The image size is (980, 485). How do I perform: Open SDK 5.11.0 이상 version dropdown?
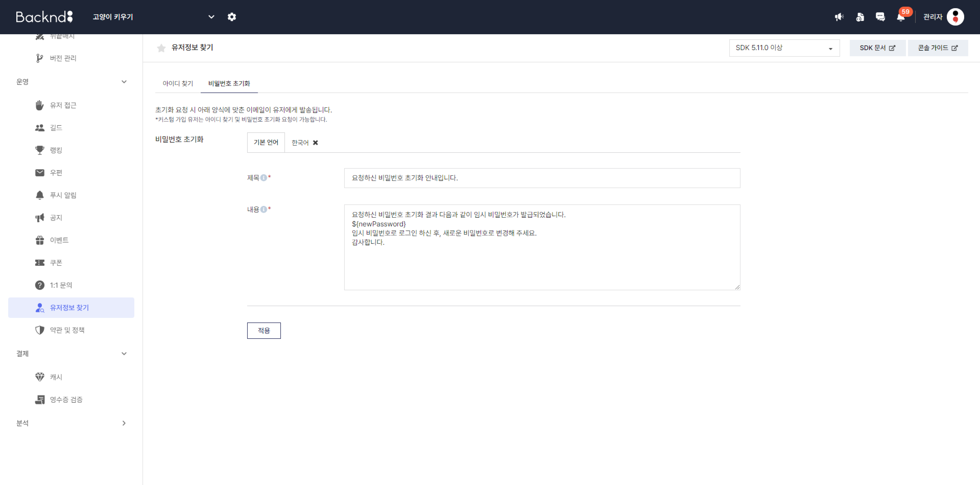coord(784,48)
